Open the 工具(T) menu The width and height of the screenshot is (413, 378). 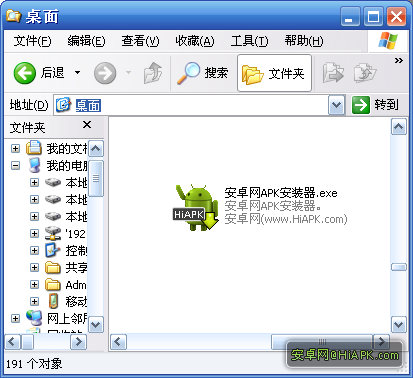pos(249,41)
